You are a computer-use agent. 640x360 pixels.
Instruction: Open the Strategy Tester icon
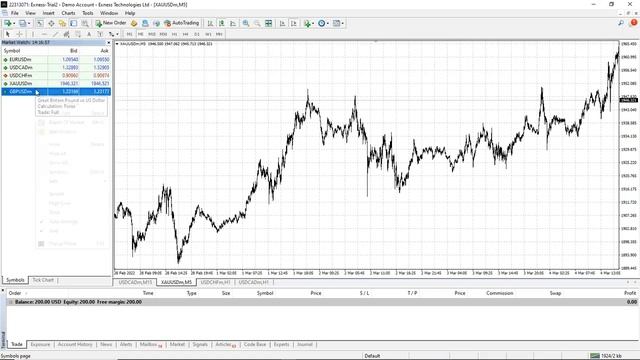tap(85, 23)
